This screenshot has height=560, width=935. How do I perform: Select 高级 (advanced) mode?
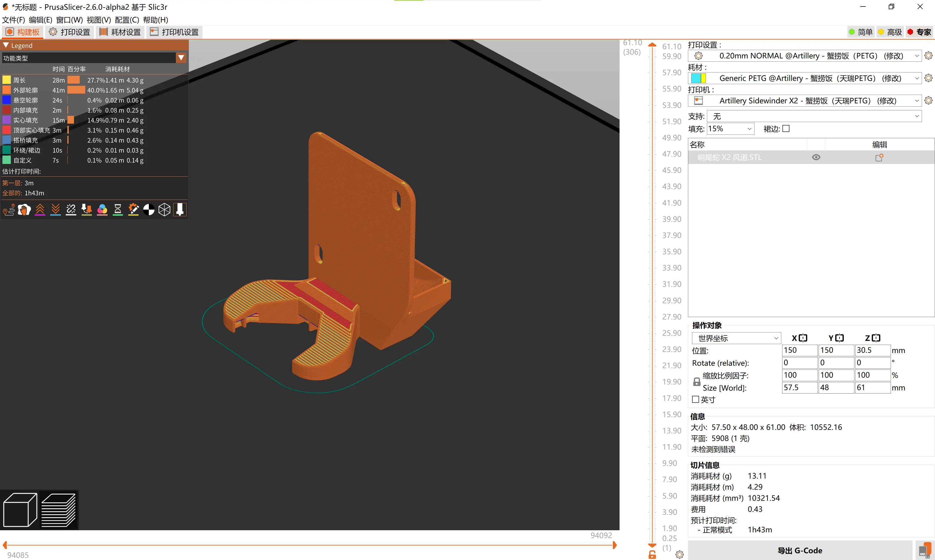click(x=890, y=32)
